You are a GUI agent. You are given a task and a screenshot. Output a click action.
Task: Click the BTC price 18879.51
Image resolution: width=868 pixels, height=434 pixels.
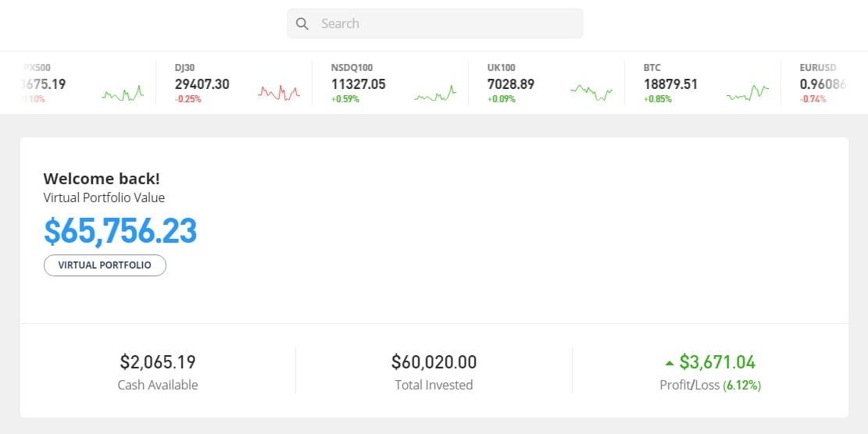[670, 84]
